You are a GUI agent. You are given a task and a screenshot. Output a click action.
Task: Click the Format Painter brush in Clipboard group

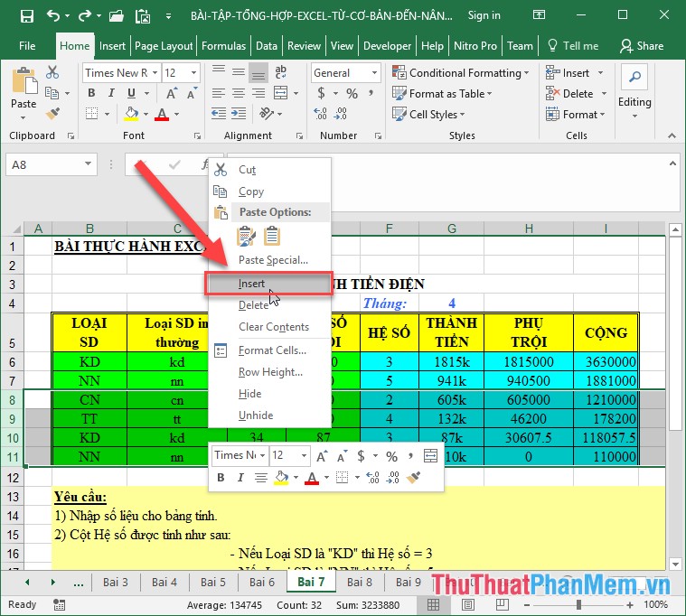[x=52, y=114]
